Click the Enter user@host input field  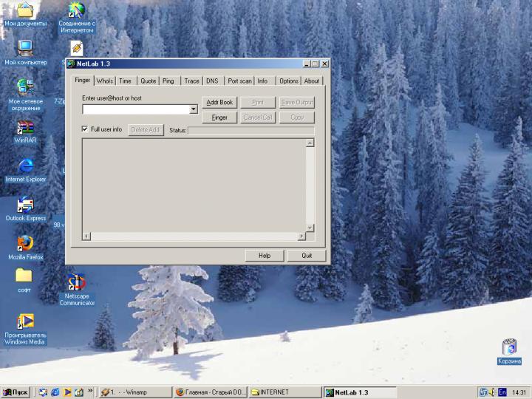[136, 109]
